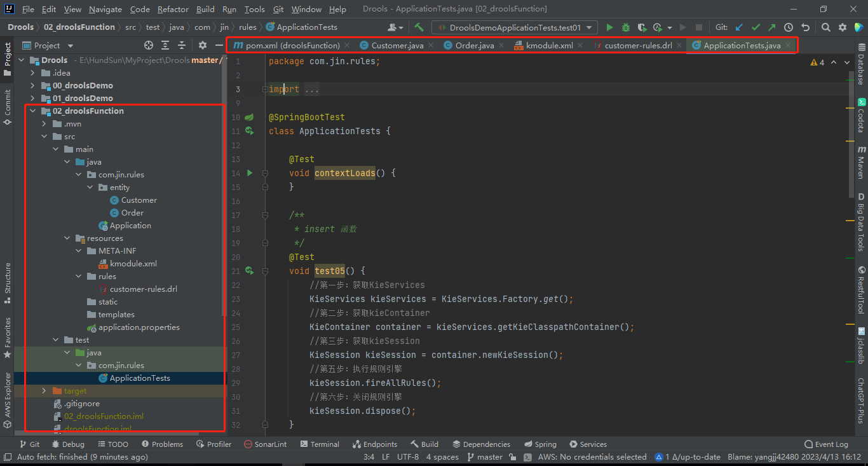Click Collapse All in Project panel toolbar

coord(182,45)
